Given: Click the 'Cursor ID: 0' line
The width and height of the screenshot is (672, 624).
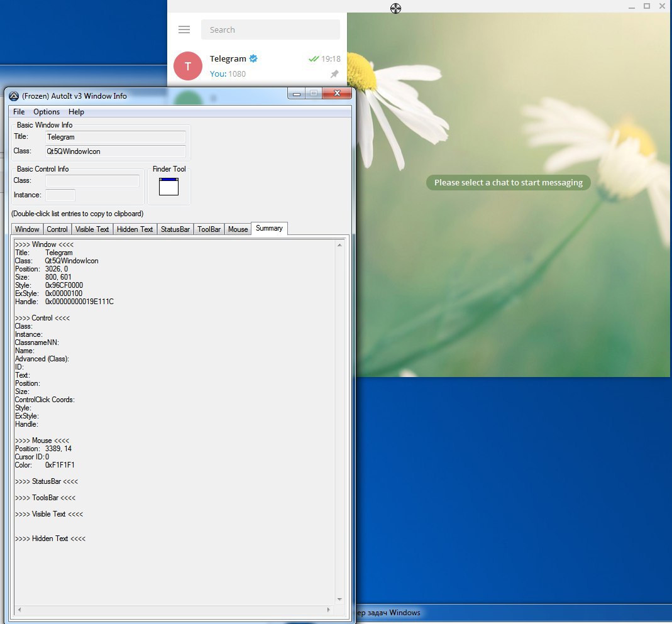Looking at the screenshot, I should pyautogui.click(x=32, y=457).
